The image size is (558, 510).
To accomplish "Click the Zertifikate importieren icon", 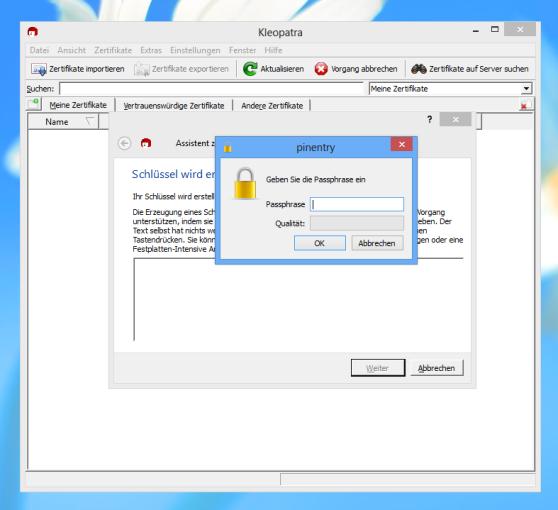I will pos(38,69).
